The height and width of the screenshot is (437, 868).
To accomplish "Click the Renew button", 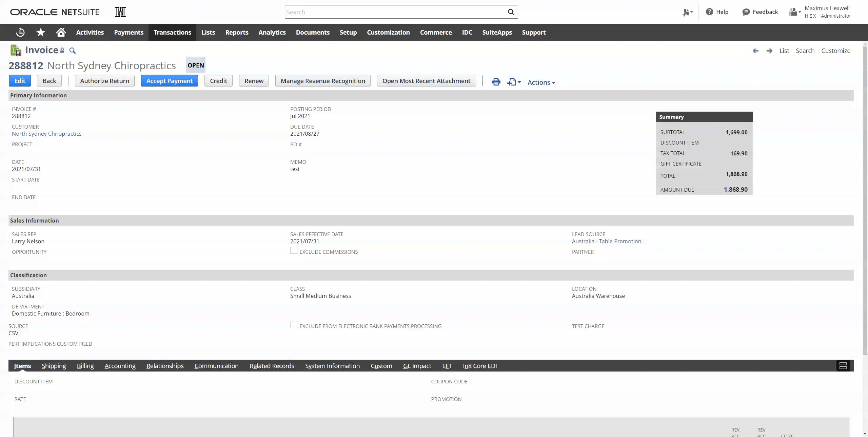I will (x=254, y=81).
